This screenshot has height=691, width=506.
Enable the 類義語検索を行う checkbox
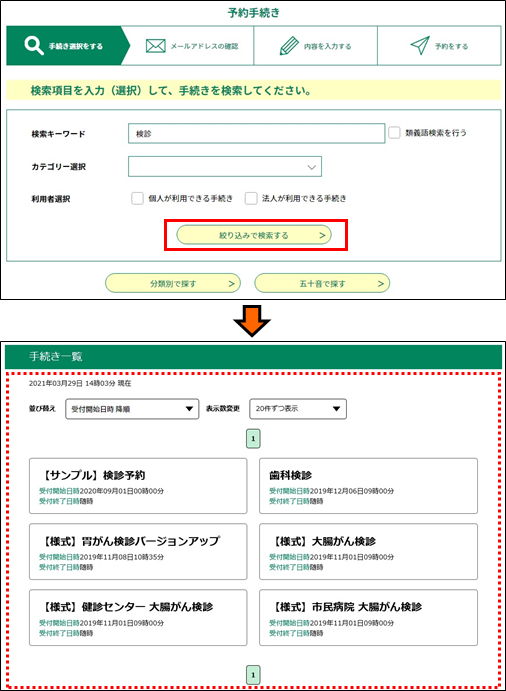(394, 133)
